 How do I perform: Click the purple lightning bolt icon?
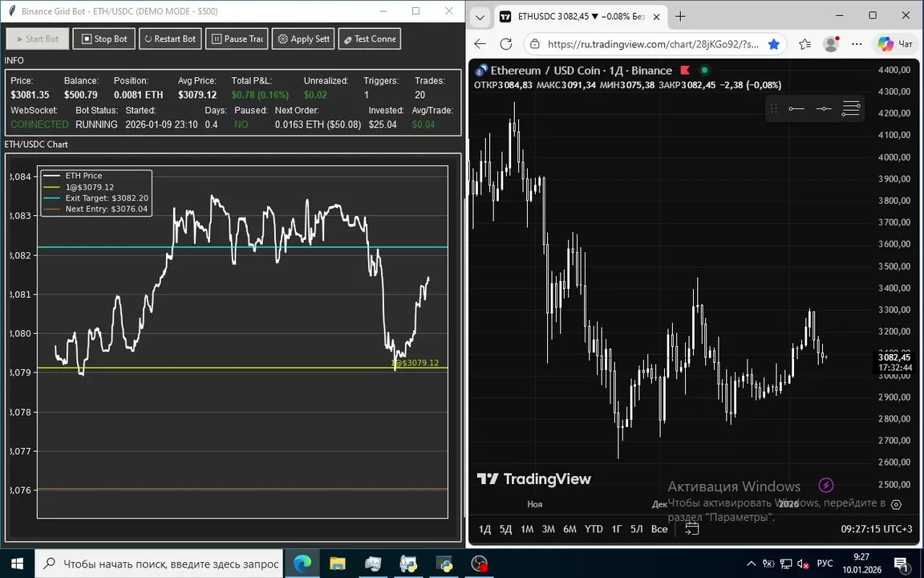825,486
